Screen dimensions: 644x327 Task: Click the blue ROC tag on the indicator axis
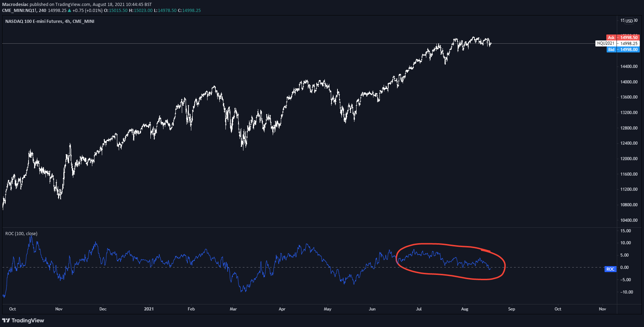pos(611,269)
